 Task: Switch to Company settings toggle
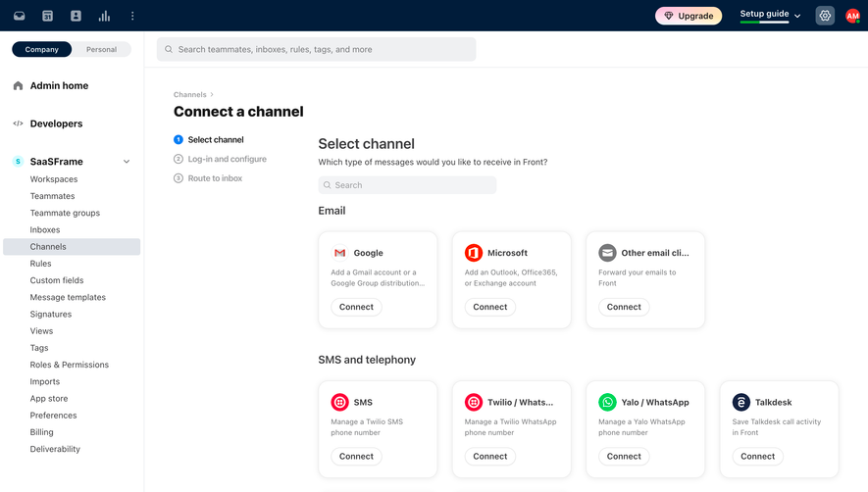coord(41,49)
